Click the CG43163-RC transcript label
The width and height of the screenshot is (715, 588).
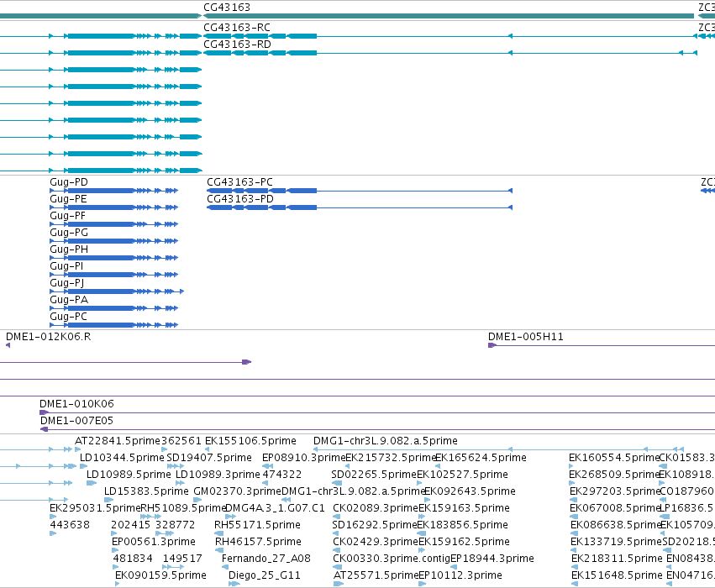[x=237, y=28]
